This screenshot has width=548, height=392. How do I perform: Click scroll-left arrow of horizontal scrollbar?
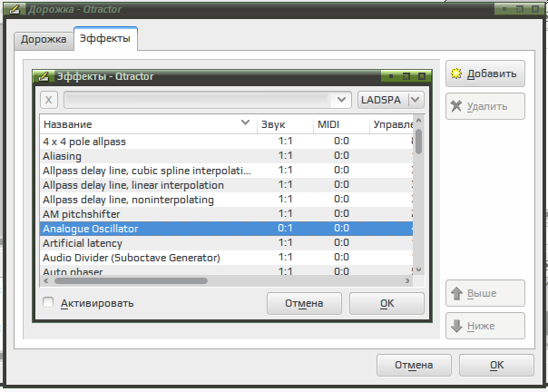point(46,280)
